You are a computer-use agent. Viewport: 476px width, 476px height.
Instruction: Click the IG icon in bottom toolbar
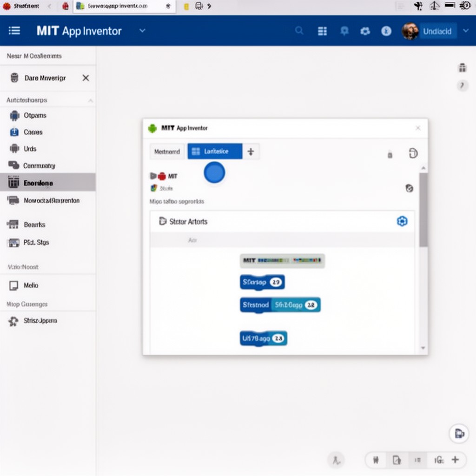(x=439, y=460)
